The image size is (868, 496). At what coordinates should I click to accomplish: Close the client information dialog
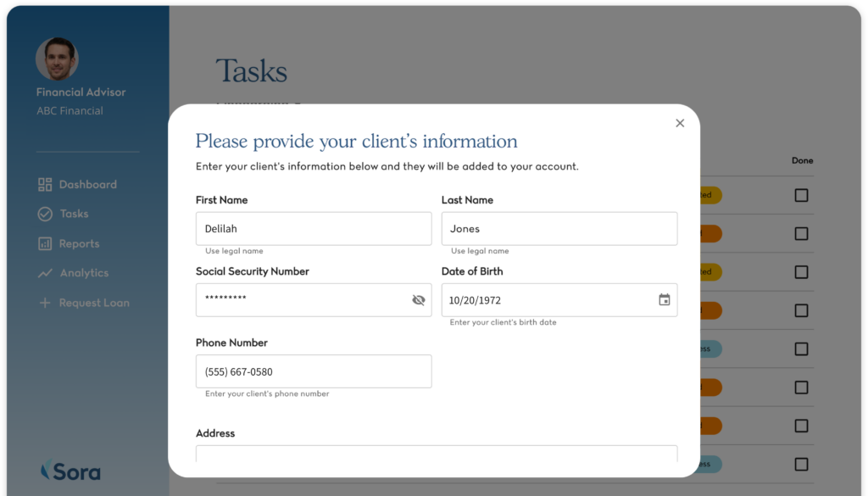[680, 123]
